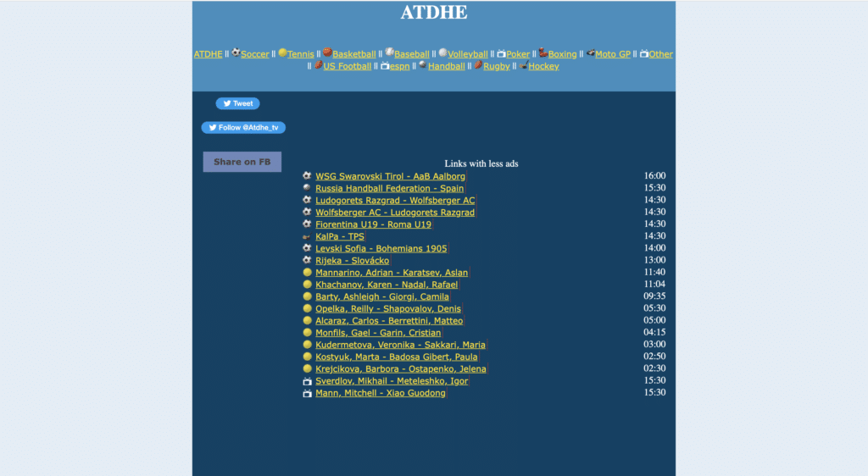Click soccer icon next to Rijeka - Slovácko
Screen dimensions: 868x476
pyautogui.click(x=307, y=260)
